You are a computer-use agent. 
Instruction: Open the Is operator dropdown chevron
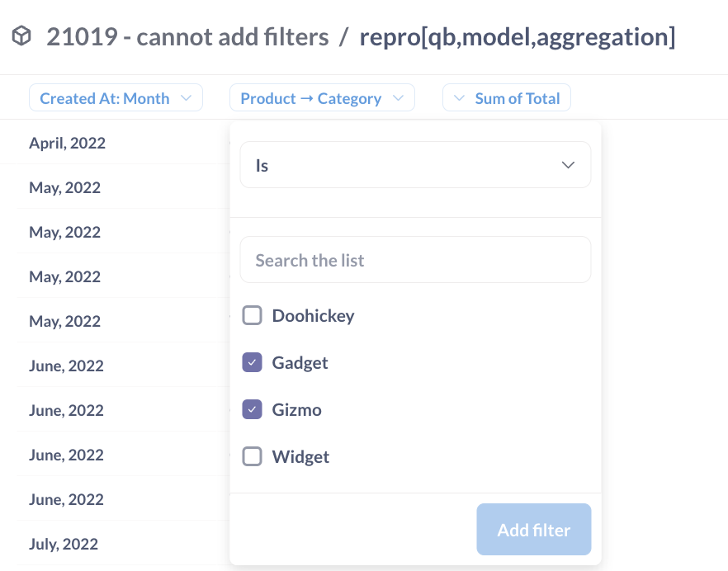coord(568,164)
